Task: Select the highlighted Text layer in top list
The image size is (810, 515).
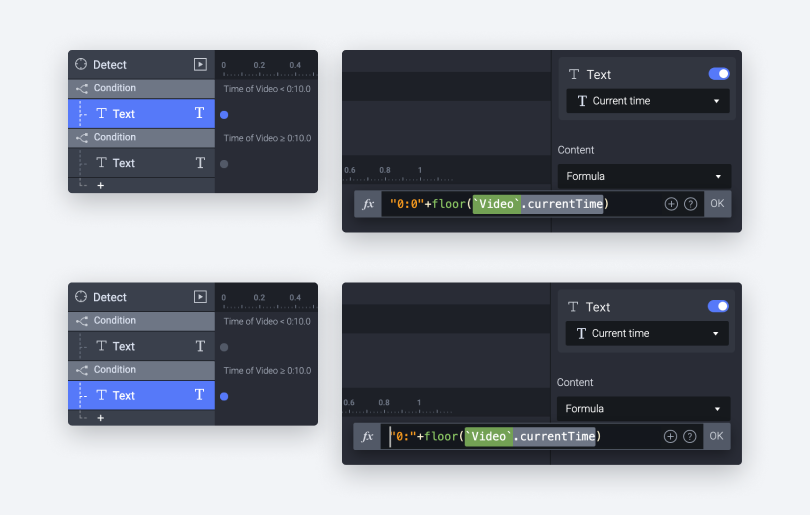Action: tap(141, 114)
